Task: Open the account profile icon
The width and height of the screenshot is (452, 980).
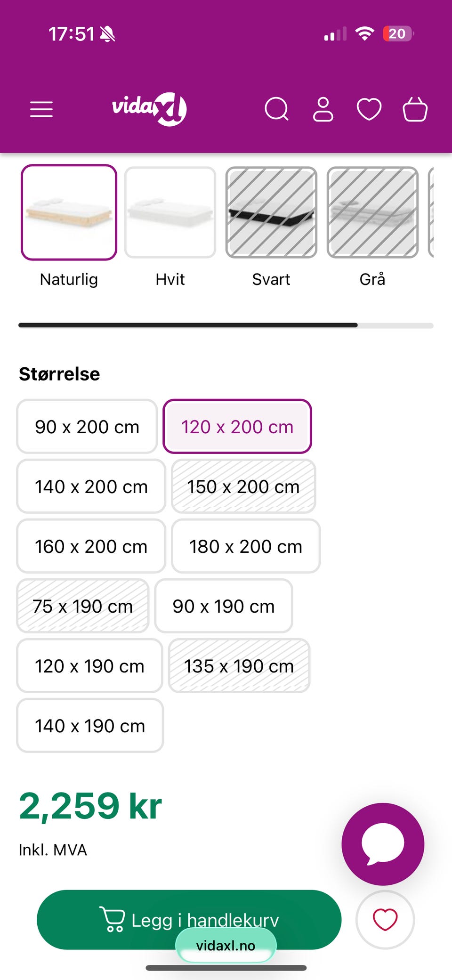Action: [x=323, y=109]
